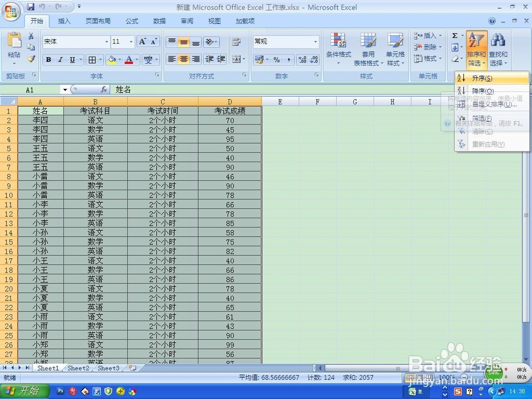
Task: Click the Office button logo
Action: 11,12
